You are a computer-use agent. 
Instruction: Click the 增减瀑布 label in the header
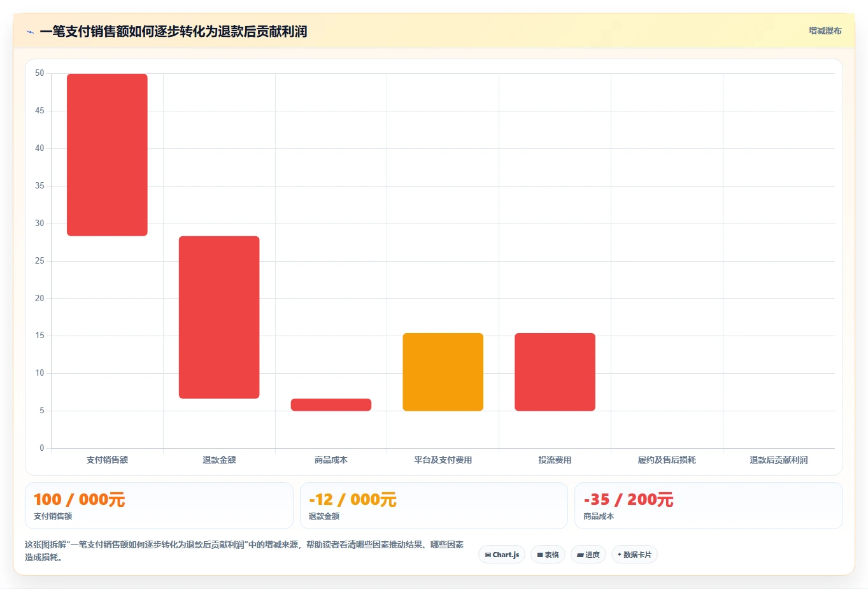point(825,31)
